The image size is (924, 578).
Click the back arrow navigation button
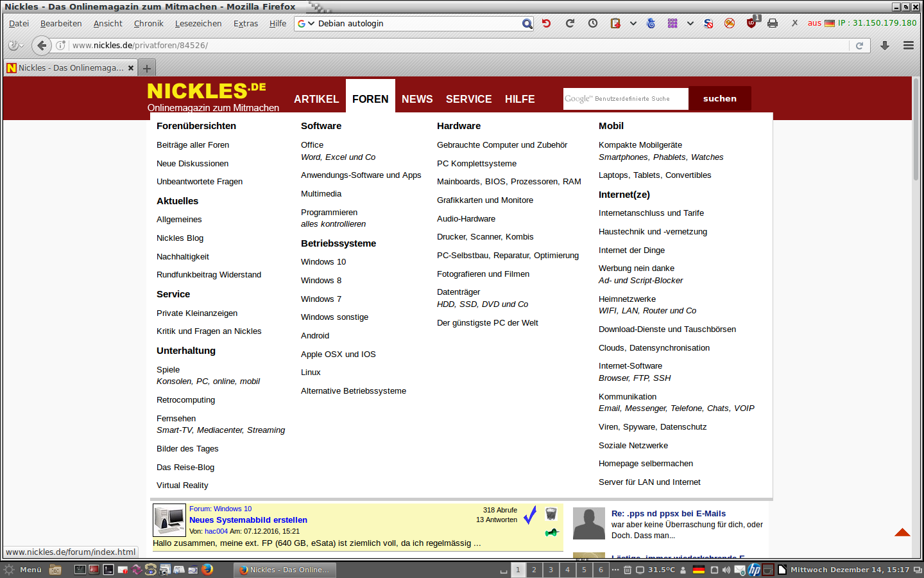pyautogui.click(x=42, y=46)
